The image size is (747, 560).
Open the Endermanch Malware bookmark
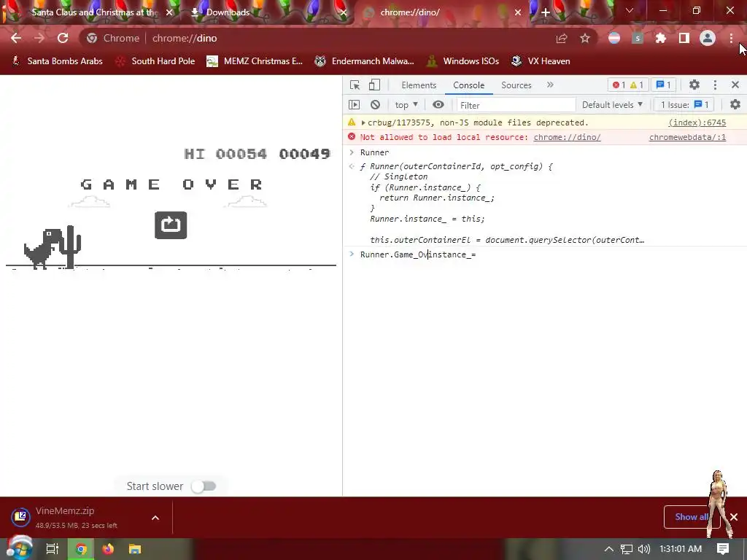coord(365,61)
